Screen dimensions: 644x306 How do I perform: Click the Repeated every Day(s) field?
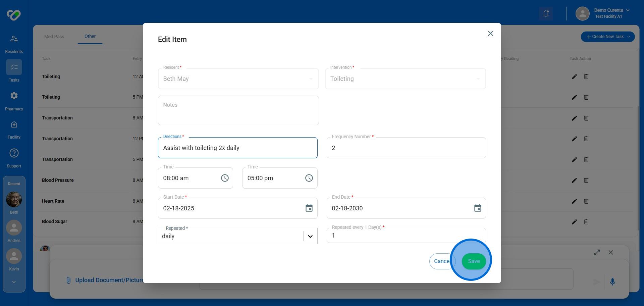(x=406, y=236)
